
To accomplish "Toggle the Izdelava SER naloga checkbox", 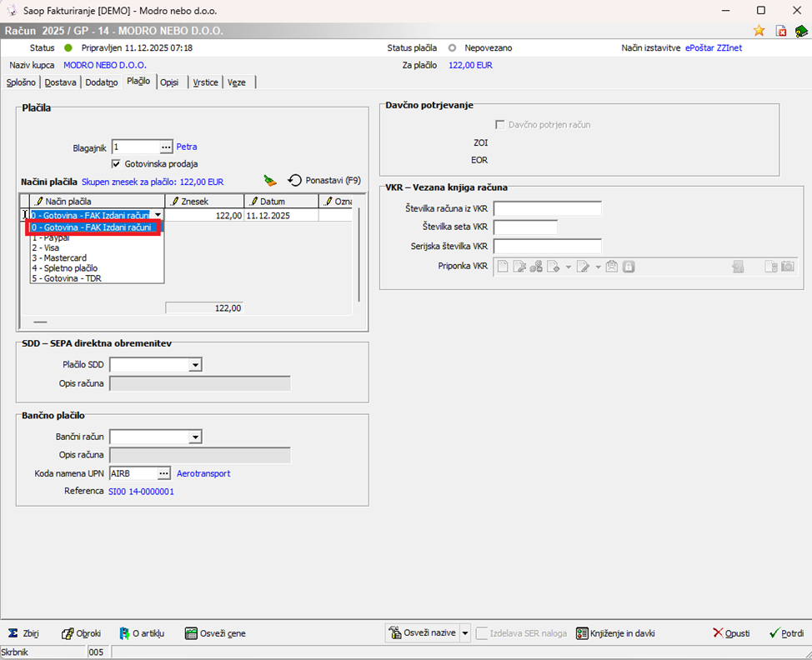I will (x=482, y=633).
